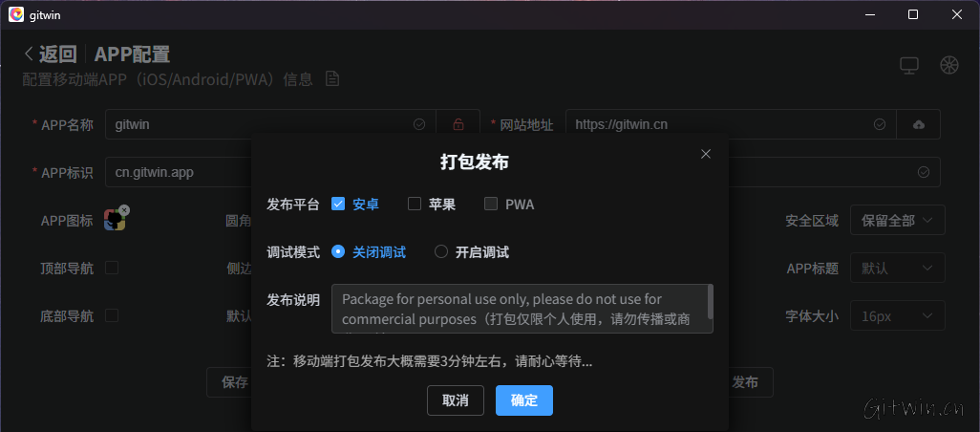Click the APP标识 field cn.gitwin.app
980x432 pixels.
point(178,172)
